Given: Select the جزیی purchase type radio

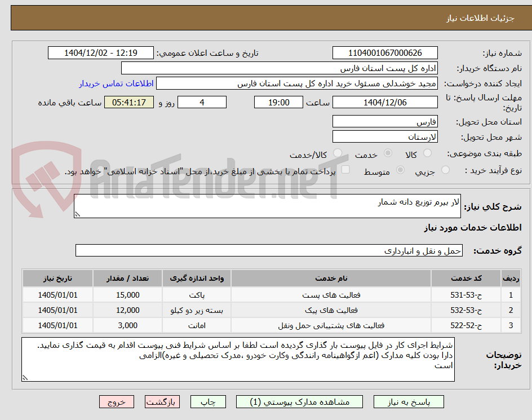Looking at the screenshot, I should [445, 170].
